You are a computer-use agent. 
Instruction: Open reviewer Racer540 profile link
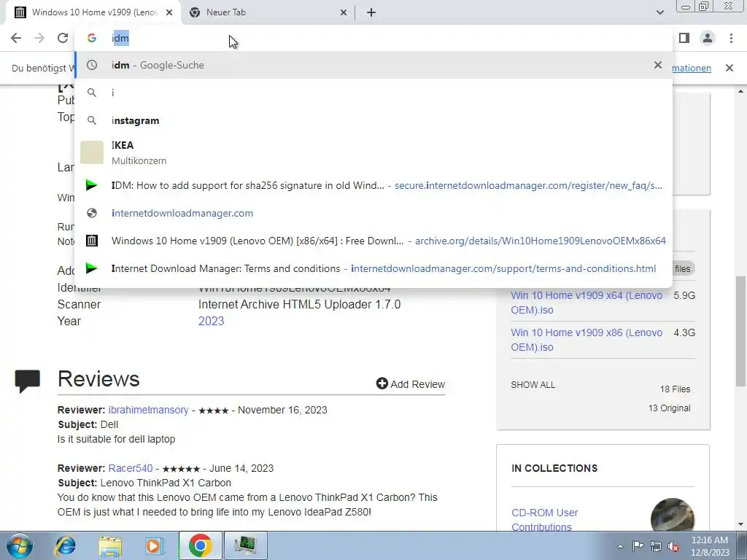(x=131, y=468)
